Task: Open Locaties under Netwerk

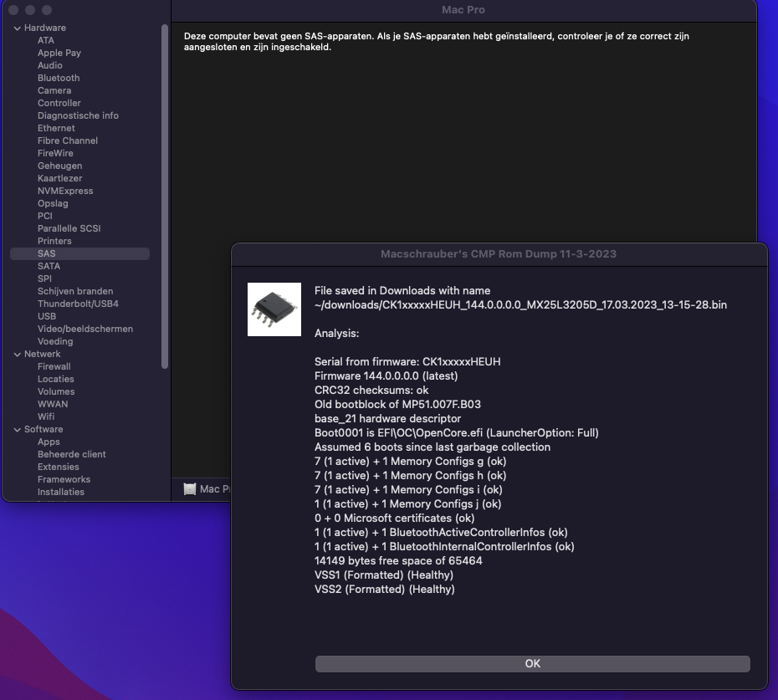Action: click(x=55, y=379)
